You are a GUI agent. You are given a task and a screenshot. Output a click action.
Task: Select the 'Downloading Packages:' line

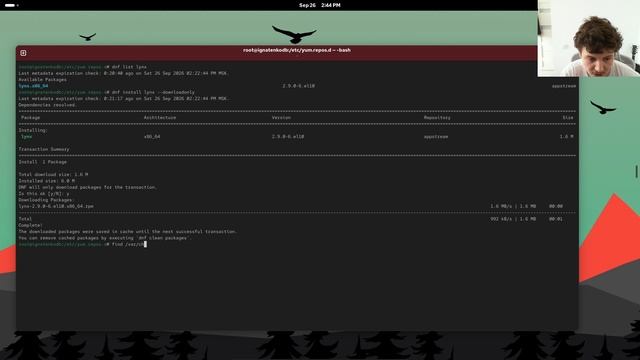(x=46, y=200)
